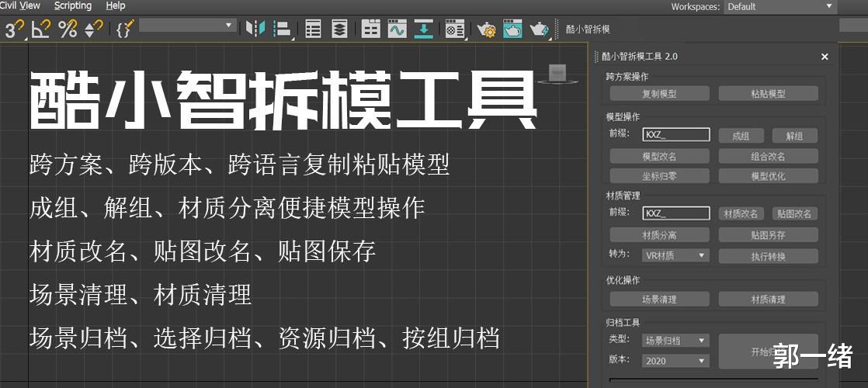Open the 版本 2020 dropdown
Screen dimensions: 868x388
(676, 361)
